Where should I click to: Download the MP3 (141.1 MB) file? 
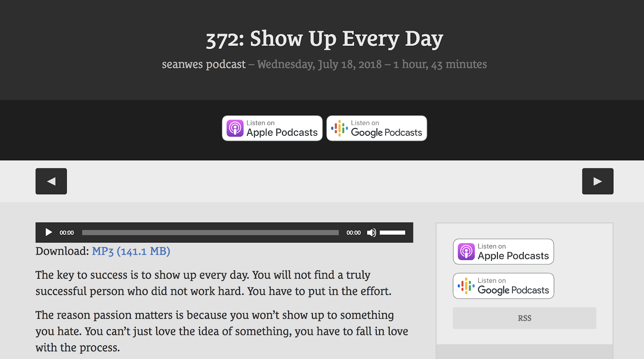click(x=131, y=251)
